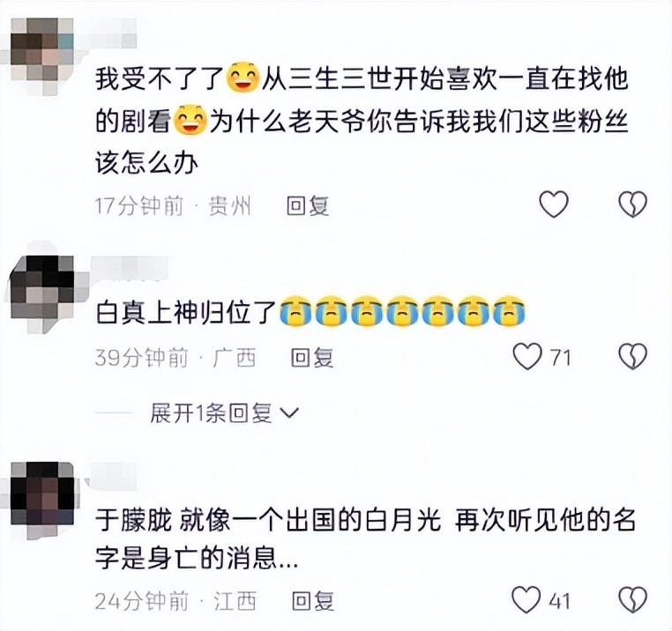Select the 我受不了了 comment text
The image size is (672, 631).
(x=362, y=122)
